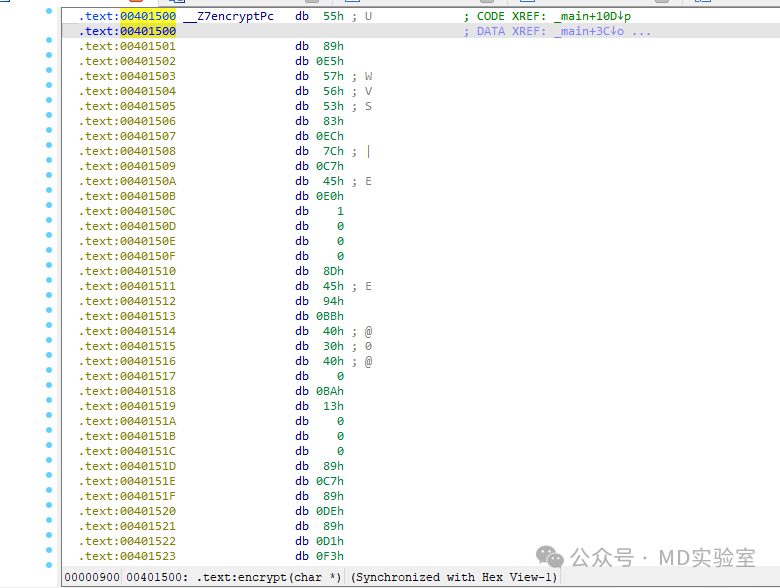The image size is (780, 588).
Task: Toggle breakpoint dot beside address 0040150A
Action: pyautogui.click(x=49, y=175)
